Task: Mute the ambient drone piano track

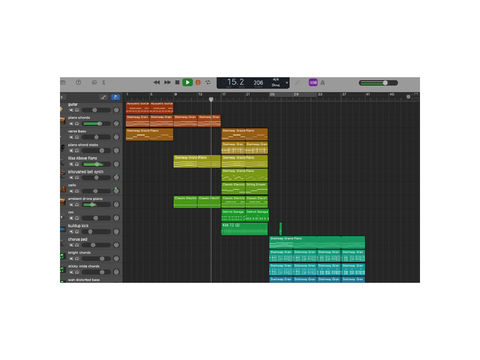Action: click(71, 205)
